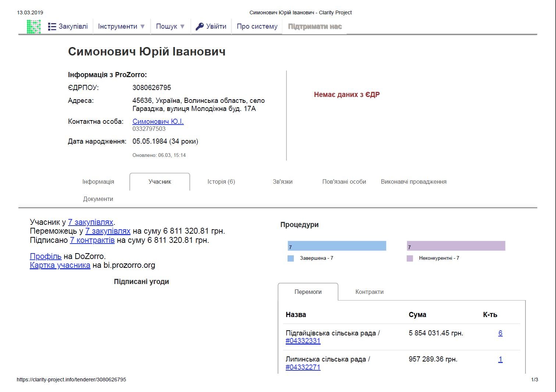Open the Пошук dropdown menu

click(170, 26)
